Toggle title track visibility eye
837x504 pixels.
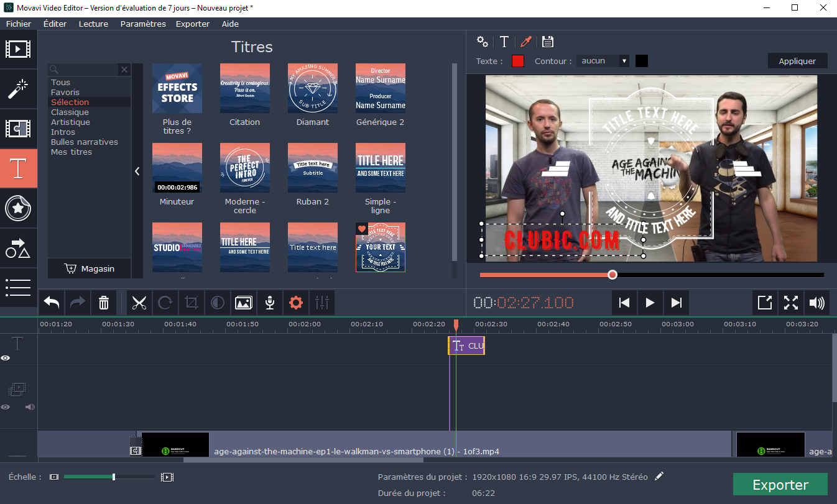6,358
